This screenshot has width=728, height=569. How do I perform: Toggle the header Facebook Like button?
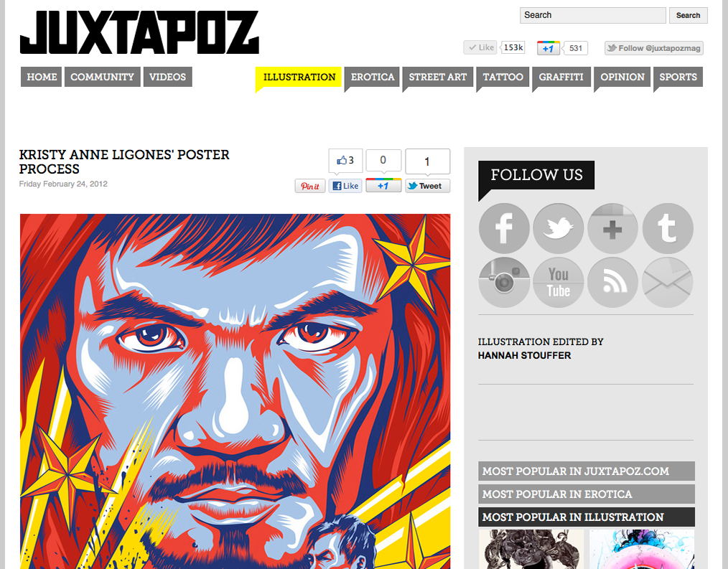pos(480,47)
